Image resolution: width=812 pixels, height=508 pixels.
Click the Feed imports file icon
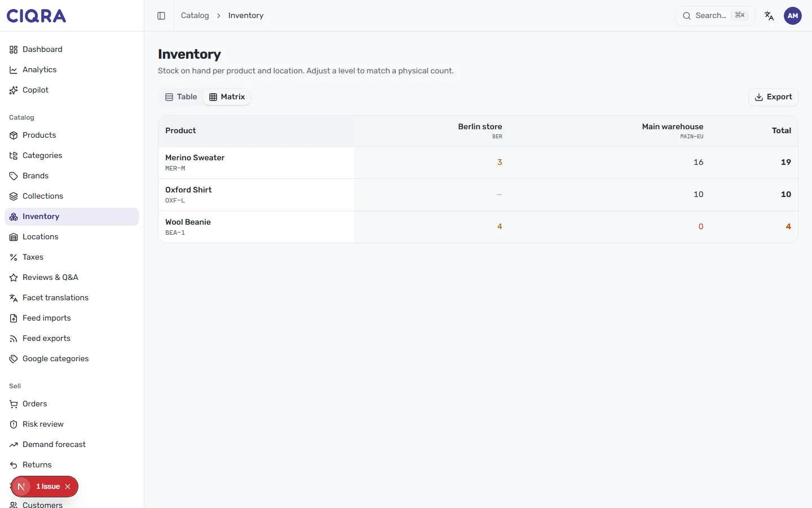14,318
